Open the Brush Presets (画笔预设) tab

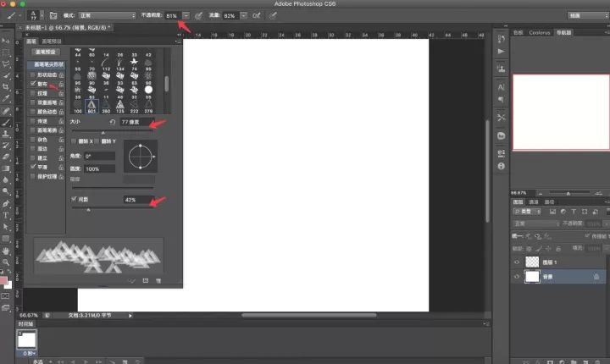pos(52,41)
